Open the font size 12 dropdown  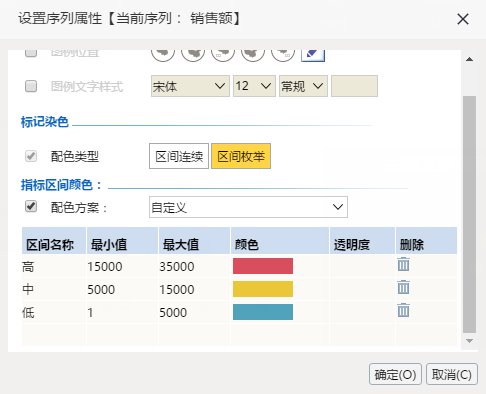pyautogui.click(x=254, y=86)
